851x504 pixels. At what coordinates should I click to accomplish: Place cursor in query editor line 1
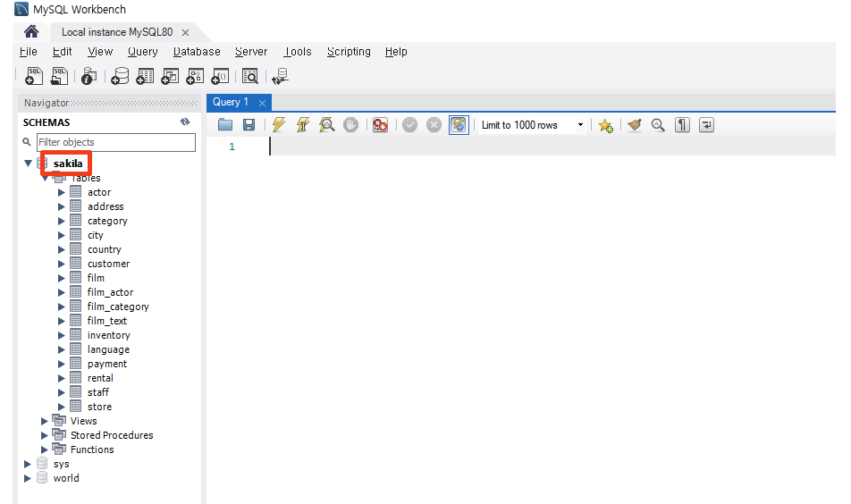[x=552, y=147]
